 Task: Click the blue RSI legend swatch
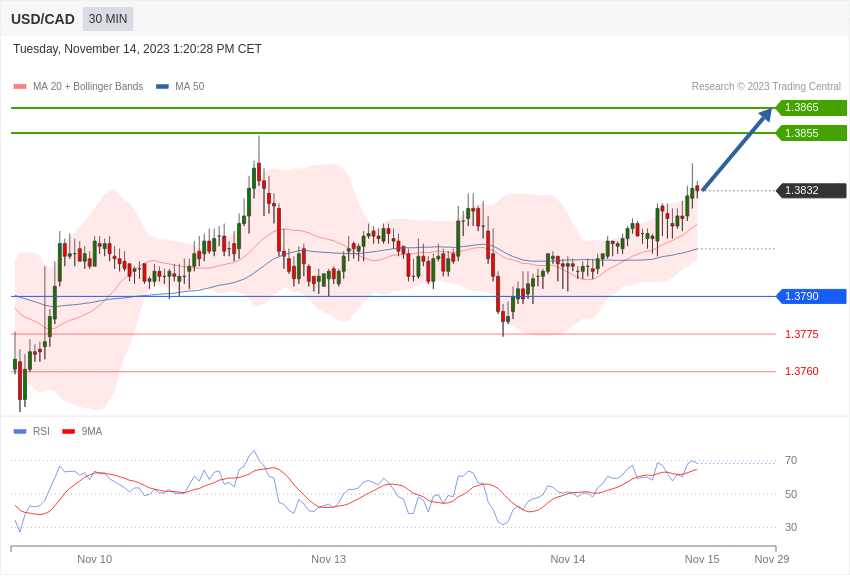click(20, 431)
